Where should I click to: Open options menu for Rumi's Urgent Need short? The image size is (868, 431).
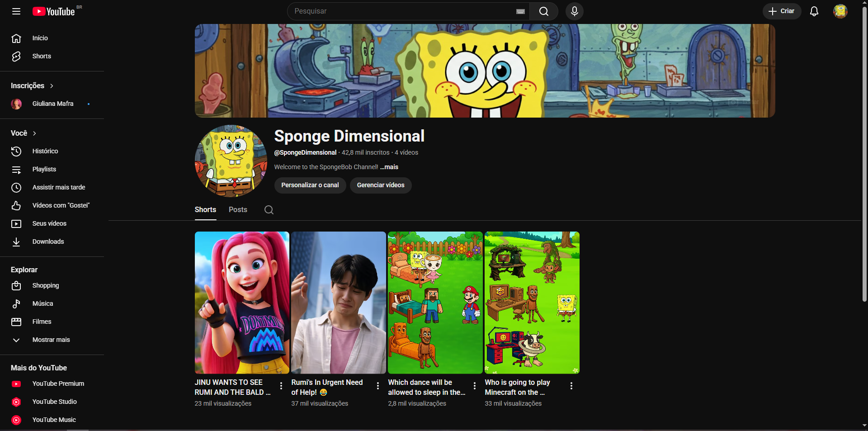pyautogui.click(x=378, y=386)
